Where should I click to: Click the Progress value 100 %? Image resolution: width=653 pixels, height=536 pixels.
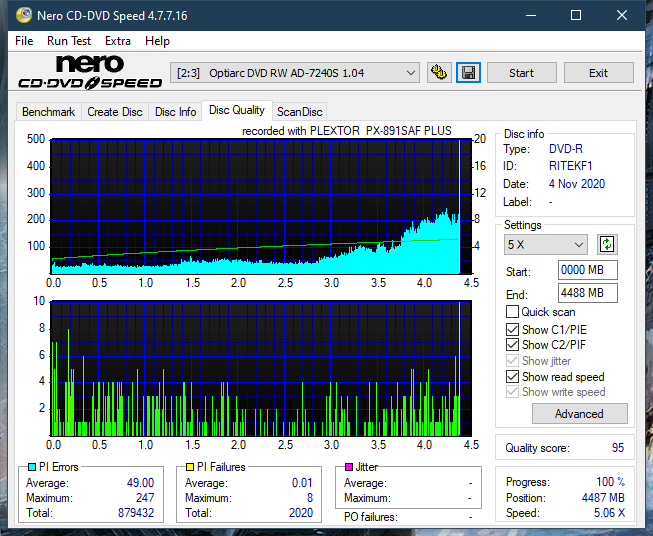[610, 482]
